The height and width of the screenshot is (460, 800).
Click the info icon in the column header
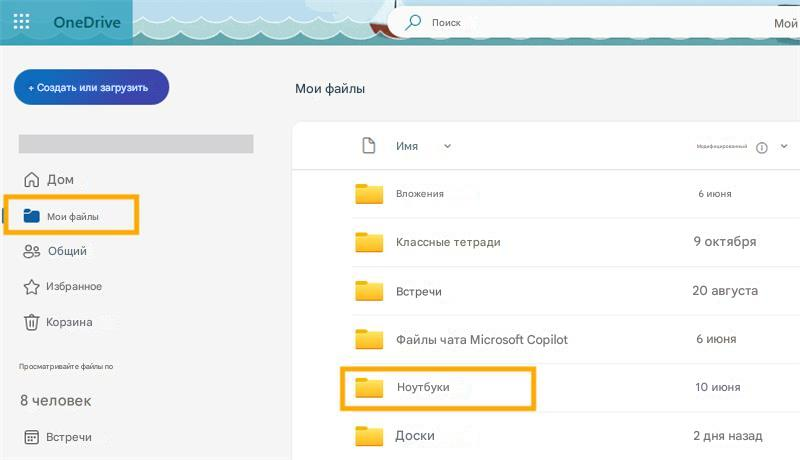762,147
